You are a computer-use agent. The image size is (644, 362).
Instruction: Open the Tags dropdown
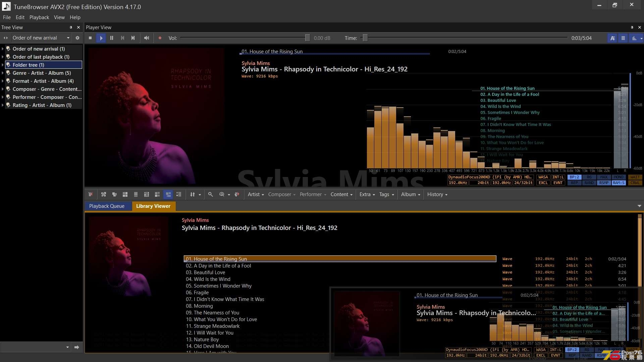pyautogui.click(x=386, y=194)
